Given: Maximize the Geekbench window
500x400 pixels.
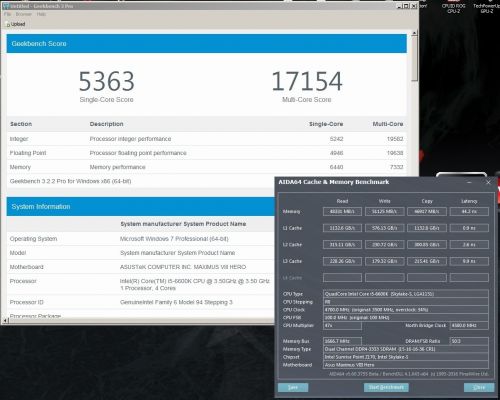Looking at the screenshot, I should (x=406, y=6).
